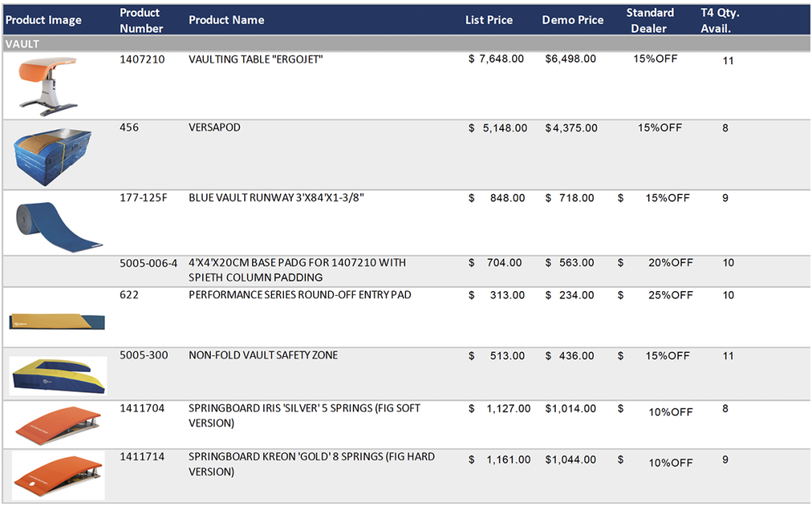Open the round-off entry pad image
Screen dimensions: 812x506
(57, 320)
